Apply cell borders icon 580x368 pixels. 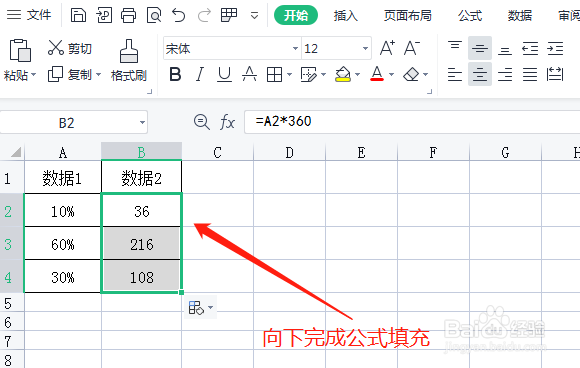[x=274, y=75]
